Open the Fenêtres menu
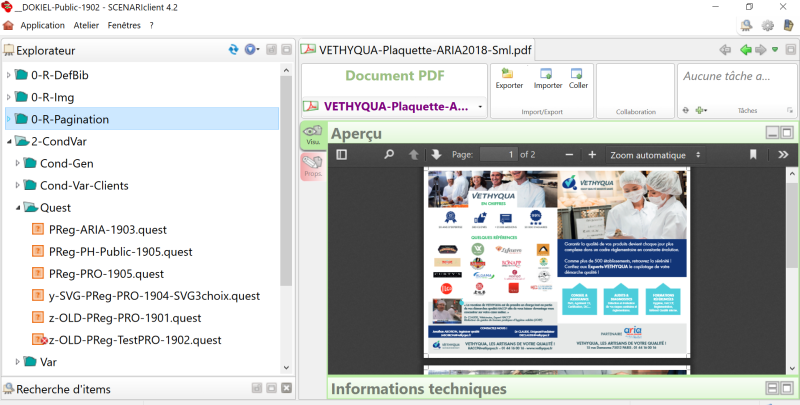 pyautogui.click(x=124, y=25)
